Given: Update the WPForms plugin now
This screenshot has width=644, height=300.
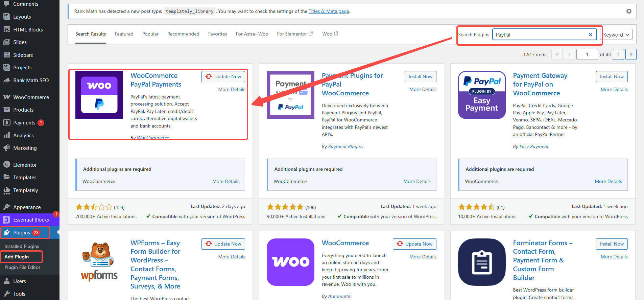Looking at the screenshot, I should tap(223, 244).
